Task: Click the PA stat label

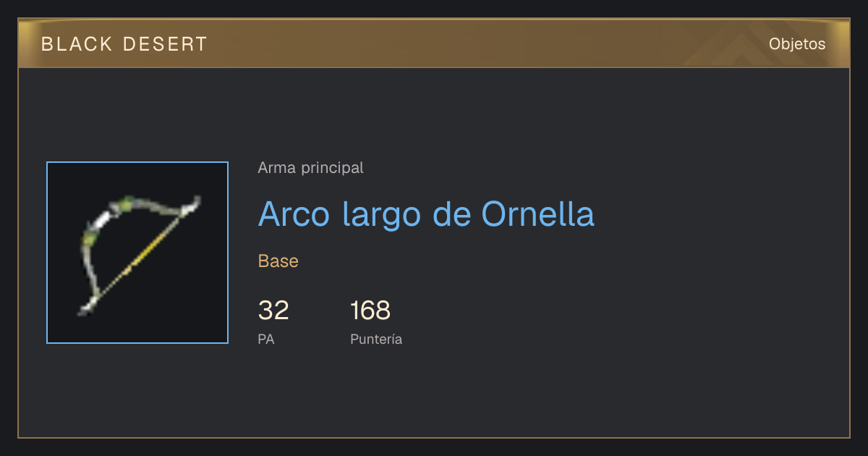Action: pos(266,339)
